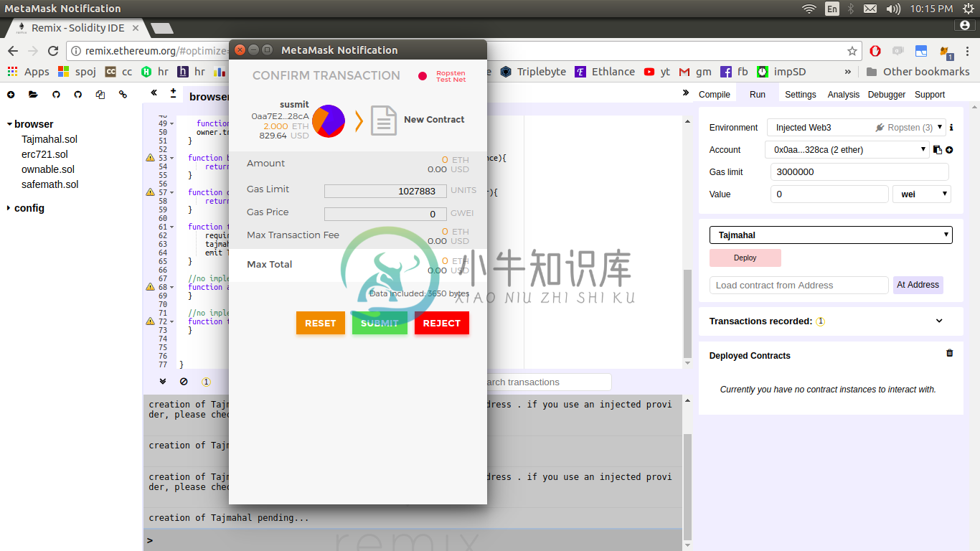Switch to the Run tab
Viewport: 980px width, 551px height.
pos(758,94)
